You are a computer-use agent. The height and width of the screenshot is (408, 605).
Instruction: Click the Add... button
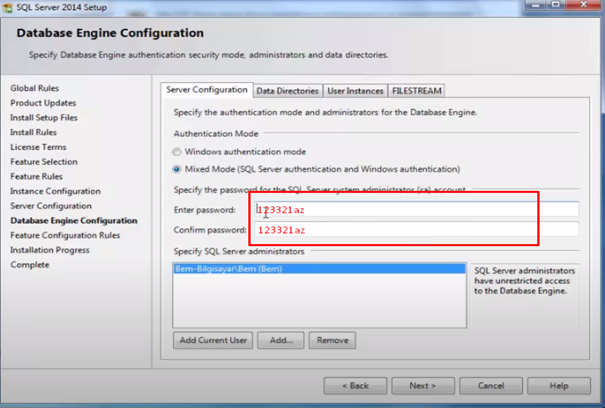point(281,340)
